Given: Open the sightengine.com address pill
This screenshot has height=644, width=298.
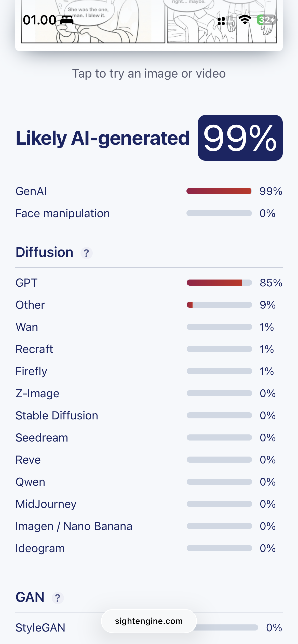Looking at the screenshot, I should (x=149, y=621).
